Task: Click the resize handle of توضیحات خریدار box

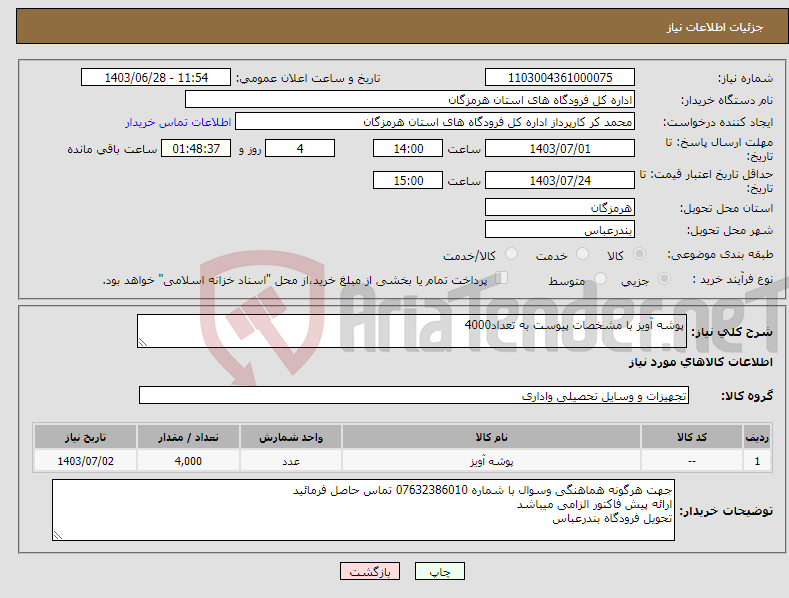Action: [58, 535]
